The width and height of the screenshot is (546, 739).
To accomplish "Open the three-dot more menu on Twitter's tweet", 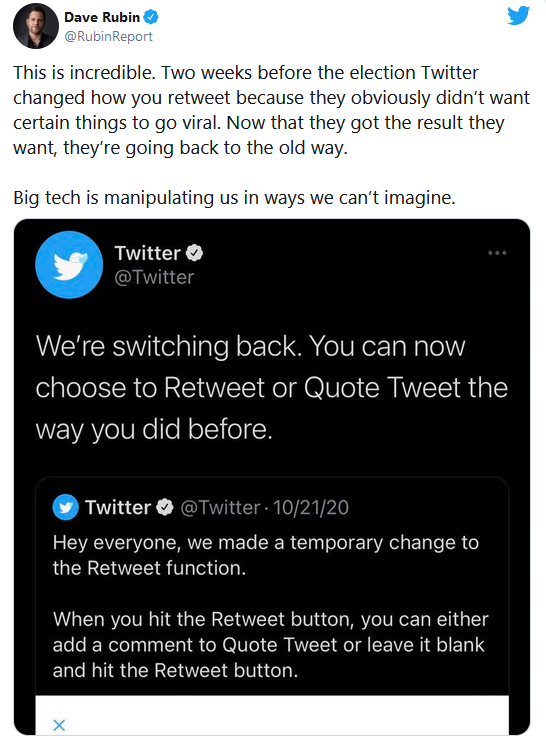I will (x=497, y=253).
